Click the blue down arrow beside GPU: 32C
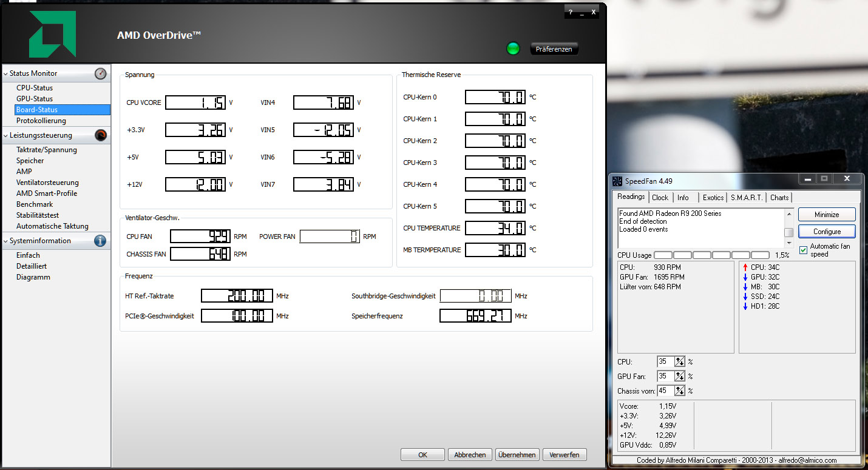This screenshot has height=470, width=868. click(x=745, y=277)
